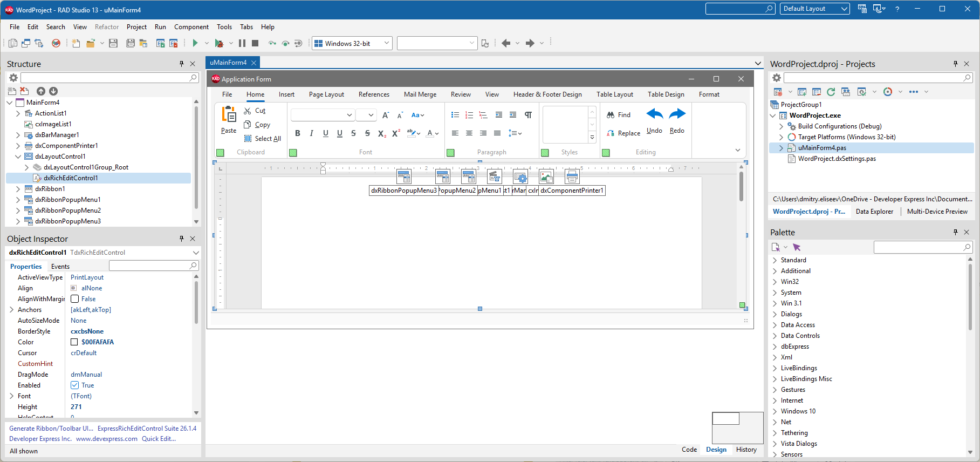This screenshot has width=980, height=462.
Task: Open the font size combo box in ribbon
Action: point(366,115)
